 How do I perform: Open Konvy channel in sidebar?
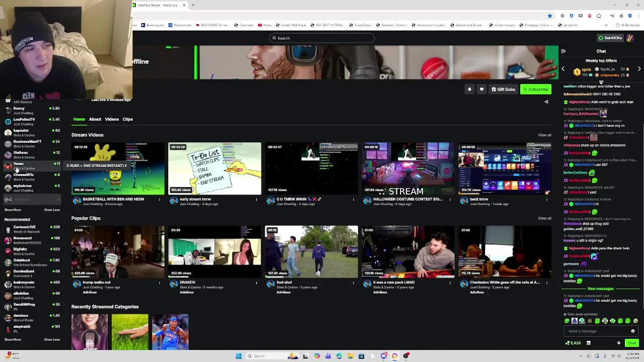31,111
